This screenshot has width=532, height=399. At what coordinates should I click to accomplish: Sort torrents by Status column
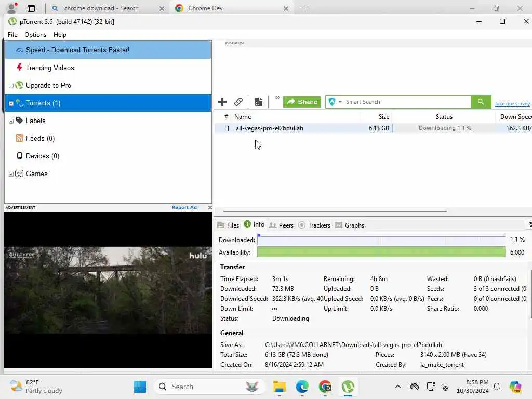444,117
